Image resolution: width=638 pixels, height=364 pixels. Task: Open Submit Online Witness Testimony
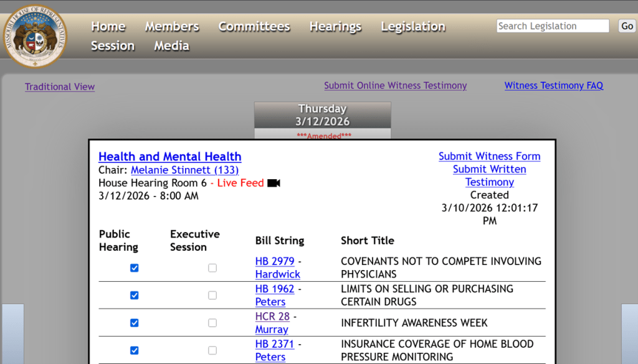click(395, 85)
